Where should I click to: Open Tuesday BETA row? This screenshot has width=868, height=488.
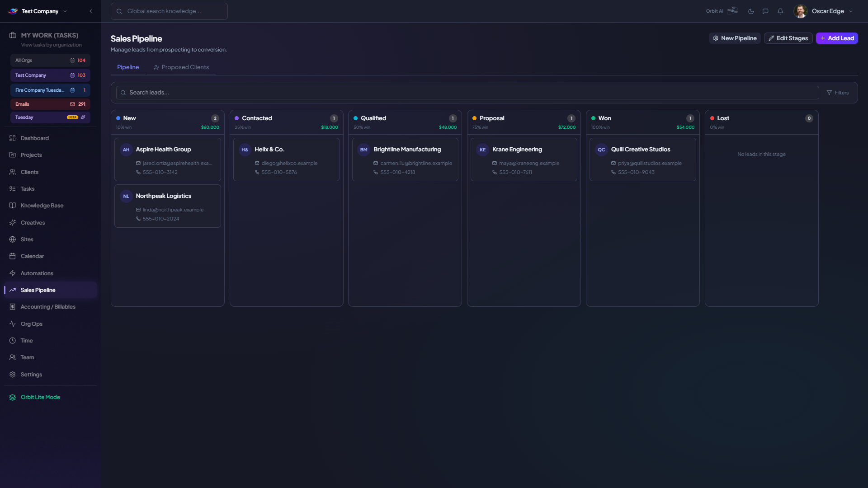click(x=50, y=117)
